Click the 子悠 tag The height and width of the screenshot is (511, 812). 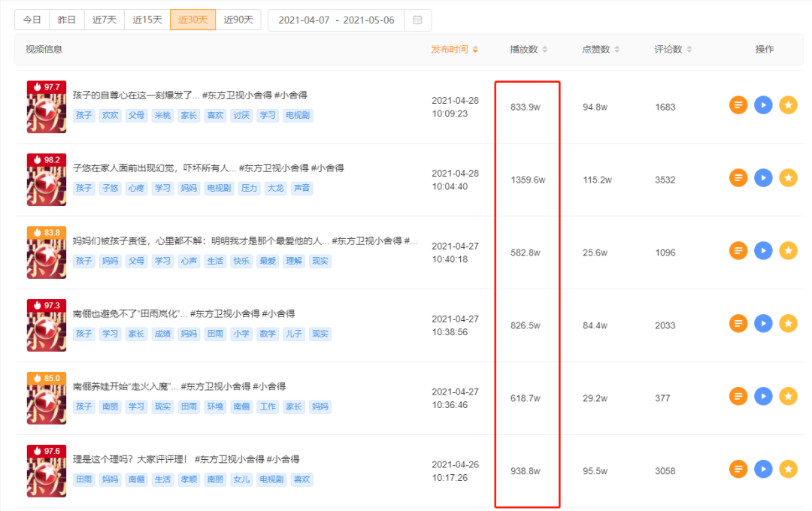tap(110, 188)
